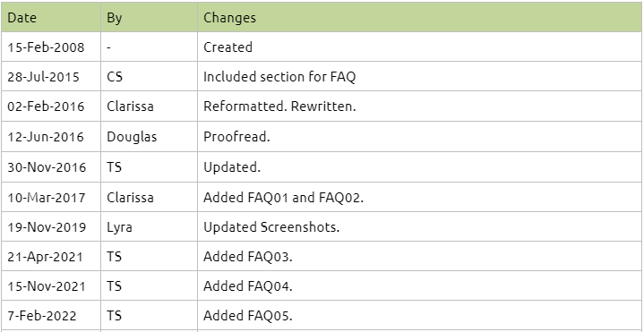
Task: Select Clarissa in the 02-Feb-2016 row
Action: click(x=149, y=106)
